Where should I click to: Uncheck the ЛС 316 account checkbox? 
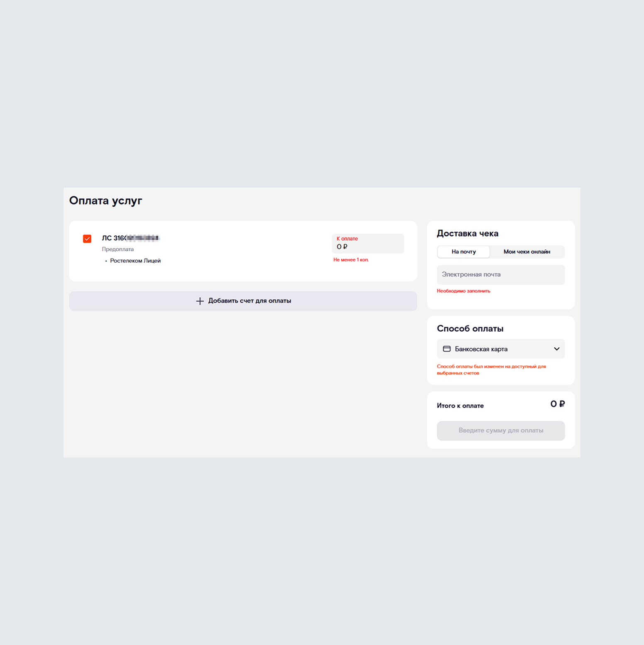87,239
